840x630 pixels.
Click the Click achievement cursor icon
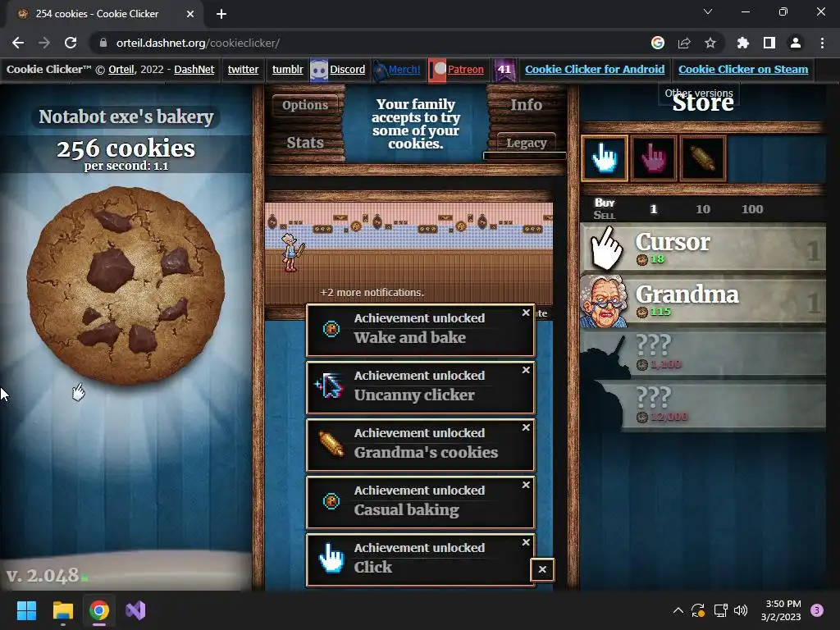point(331,558)
